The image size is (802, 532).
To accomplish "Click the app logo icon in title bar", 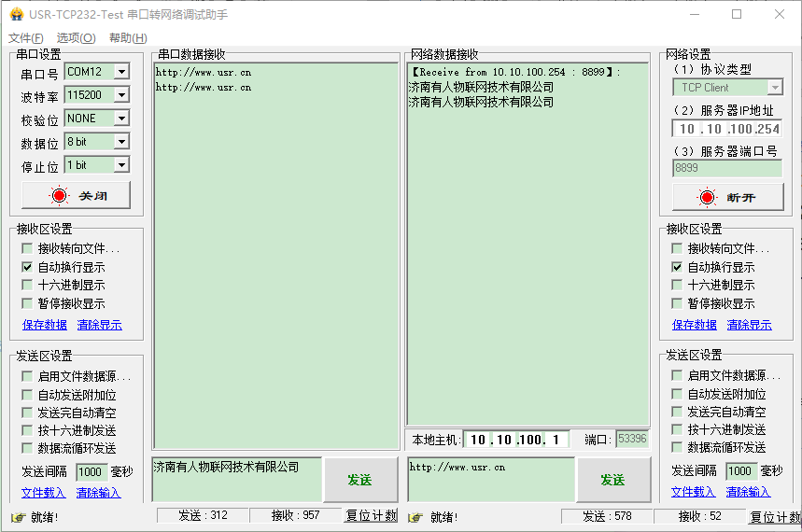I will (x=16, y=14).
